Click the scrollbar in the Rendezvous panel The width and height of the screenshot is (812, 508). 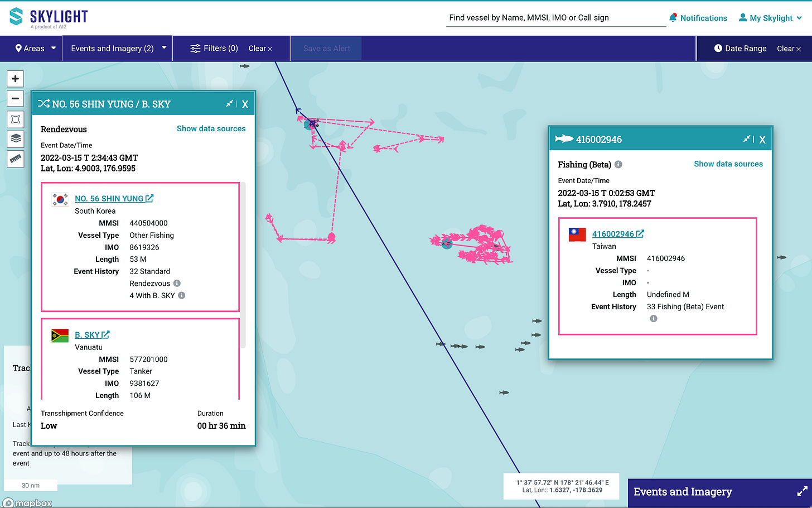point(243,265)
